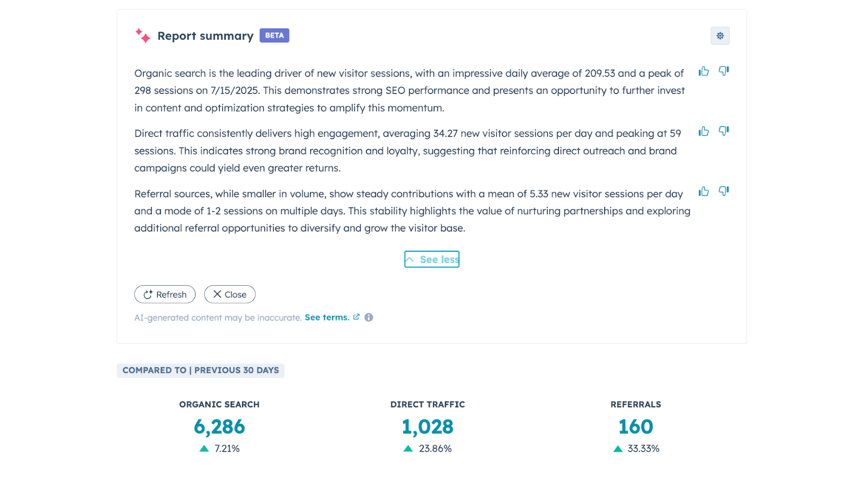Give thumbs up to the Direct traffic insight
868x483 pixels.
click(x=704, y=131)
